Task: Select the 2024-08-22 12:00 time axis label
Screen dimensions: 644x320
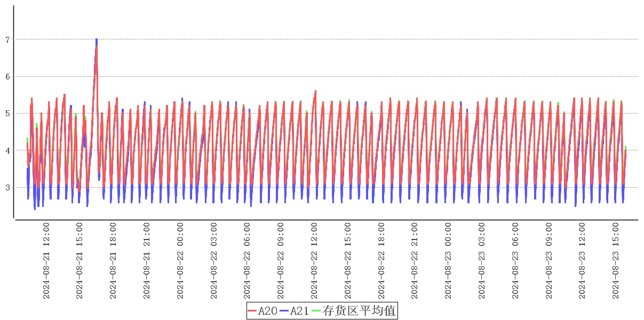Action: click(314, 261)
